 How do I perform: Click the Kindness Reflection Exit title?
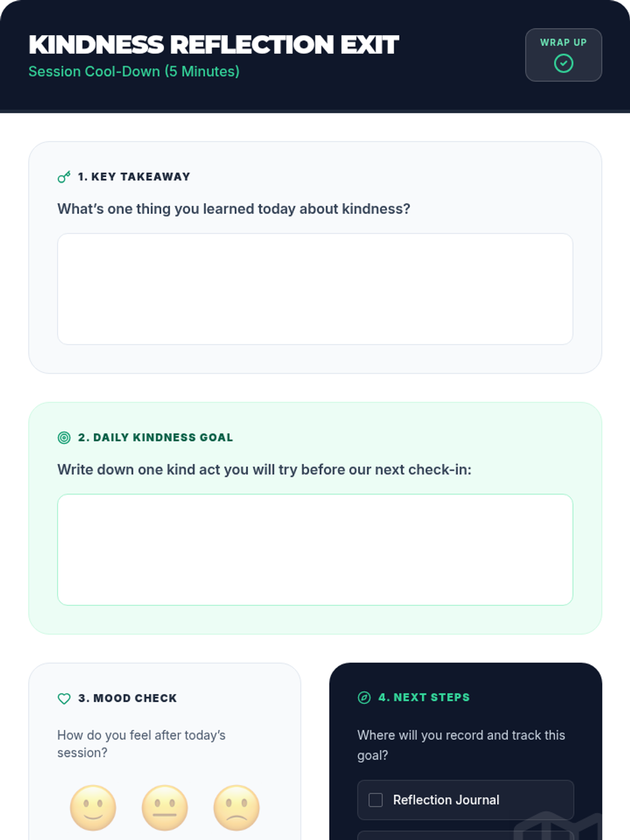pyautogui.click(x=214, y=45)
